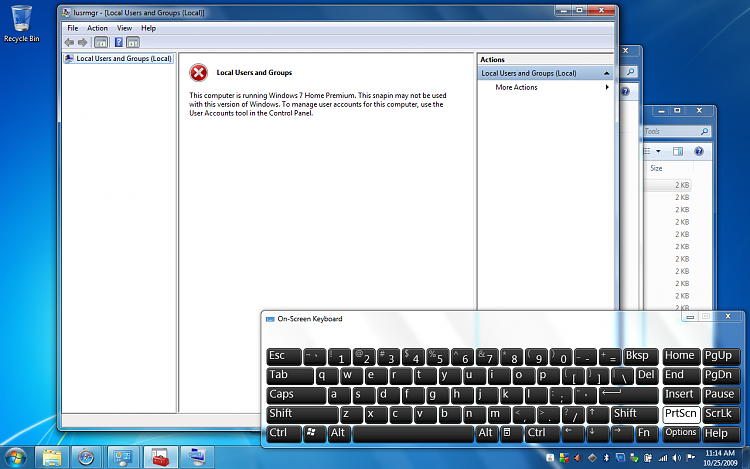Click the search icon in background Tools window
Viewport: 750px width, 469px height.
point(705,131)
